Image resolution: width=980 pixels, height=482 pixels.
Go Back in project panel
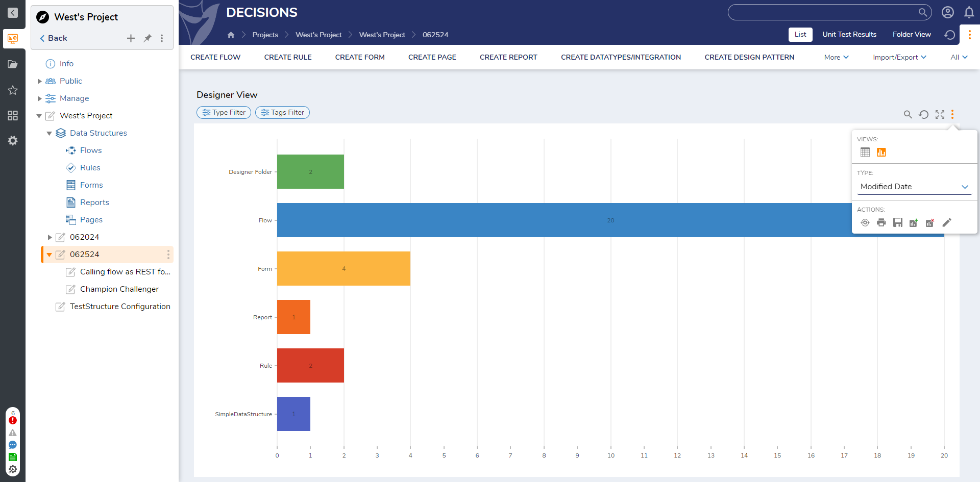(x=53, y=38)
